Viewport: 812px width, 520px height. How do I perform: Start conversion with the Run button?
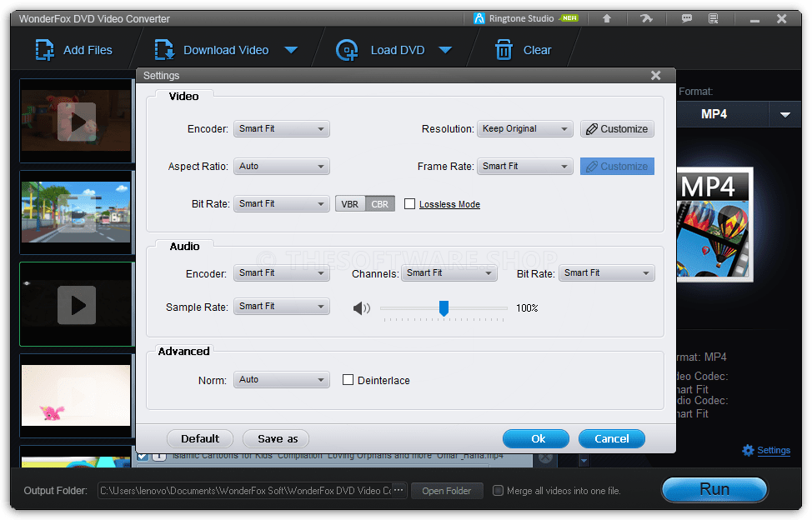point(714,489)
